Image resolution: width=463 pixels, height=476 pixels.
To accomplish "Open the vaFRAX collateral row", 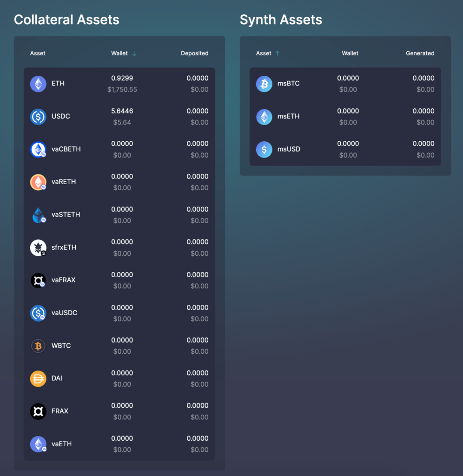I will (119, 280).
